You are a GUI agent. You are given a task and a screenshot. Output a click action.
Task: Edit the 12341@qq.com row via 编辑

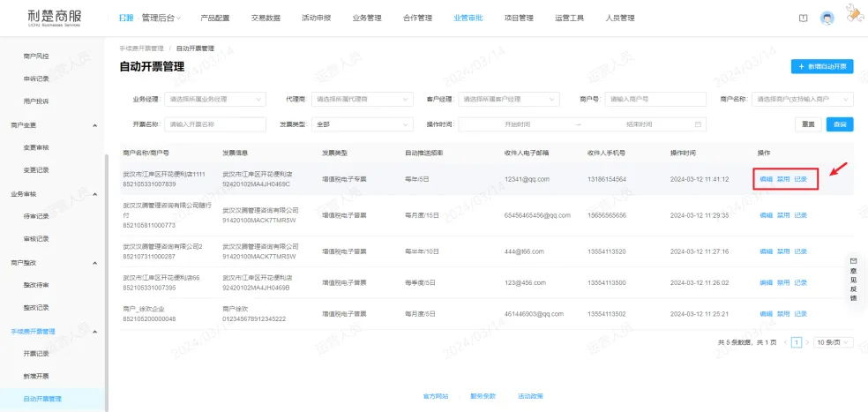(767, 179)
